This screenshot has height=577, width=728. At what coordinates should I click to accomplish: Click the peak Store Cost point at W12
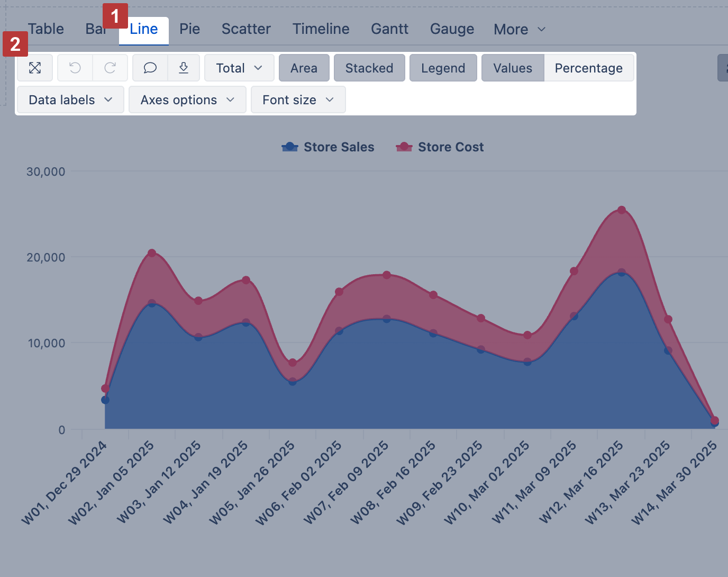tap(622, 210)
